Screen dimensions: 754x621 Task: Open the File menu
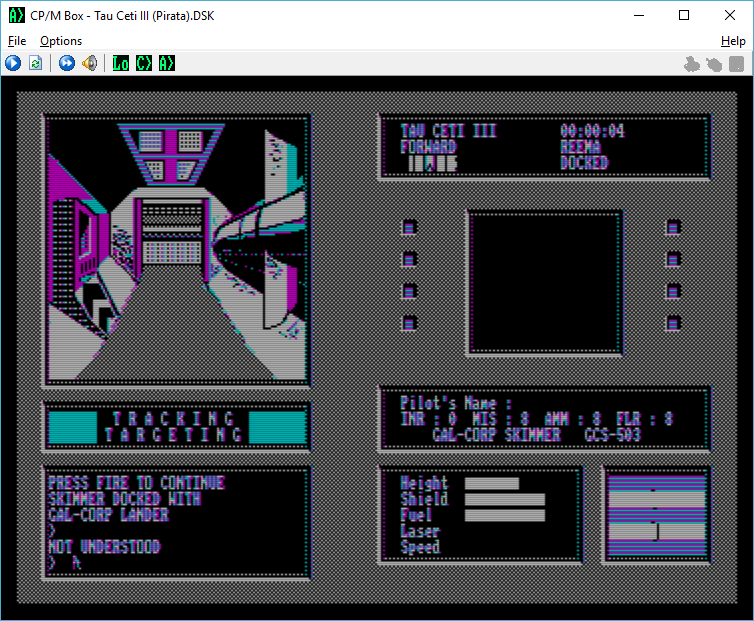pos(17,41)
